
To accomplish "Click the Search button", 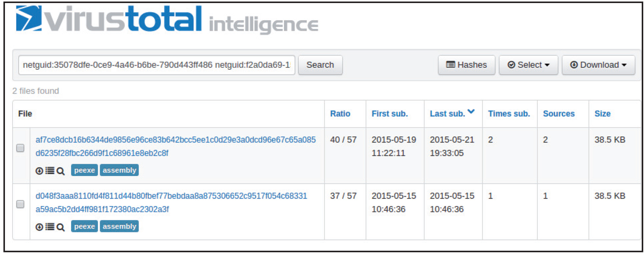I will [x=320, y=65].
